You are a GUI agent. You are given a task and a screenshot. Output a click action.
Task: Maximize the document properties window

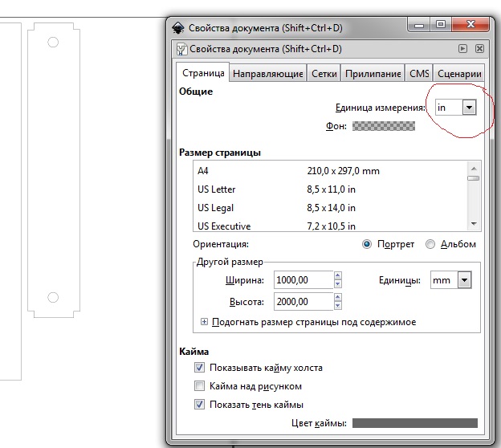tap(441, 24)
